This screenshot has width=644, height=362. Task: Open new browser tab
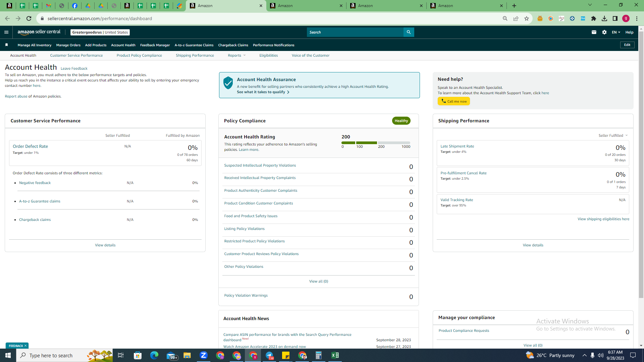coord(514,6)
